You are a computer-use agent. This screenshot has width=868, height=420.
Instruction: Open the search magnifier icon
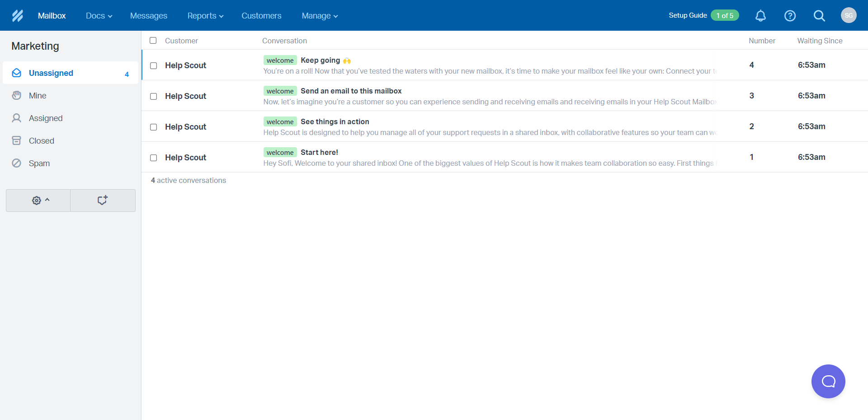(x=819, y=16)
